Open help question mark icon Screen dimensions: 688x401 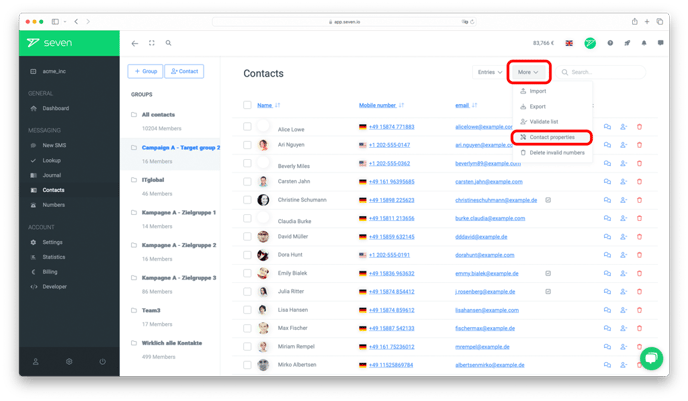610,43
